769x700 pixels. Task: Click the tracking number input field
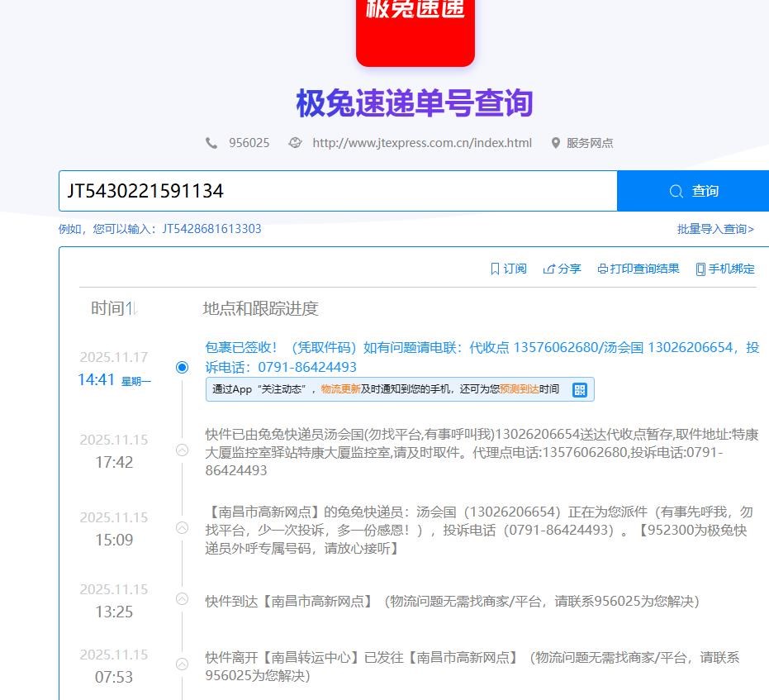click(337, 191)
